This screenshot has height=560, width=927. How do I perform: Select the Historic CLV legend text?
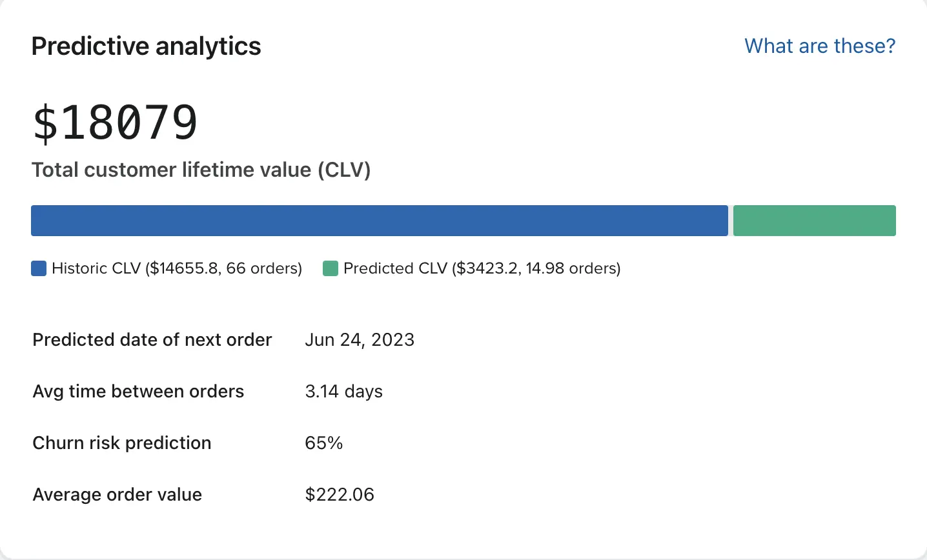click(x=176, y=268)
